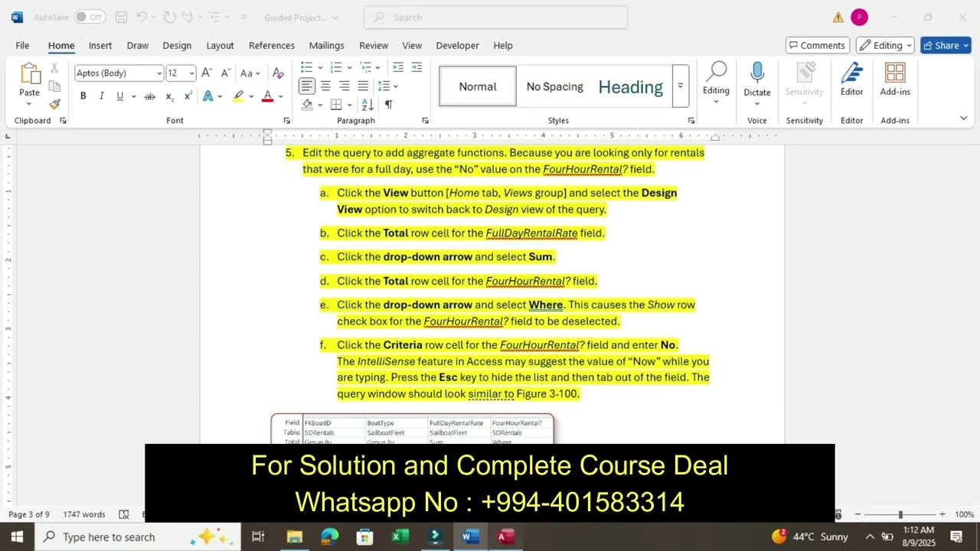Open the Change Case Aa dropdown
Image resolution: width=980 pixels, height=551 pixels.
pos(250,73)
